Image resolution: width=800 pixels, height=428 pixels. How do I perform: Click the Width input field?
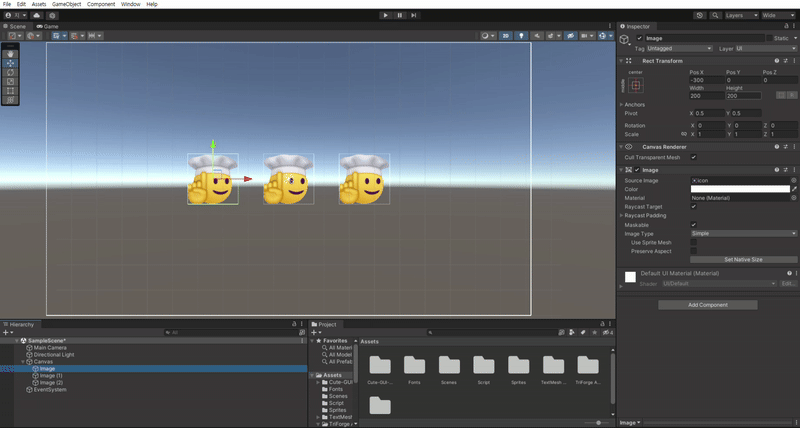coord(707,96)
